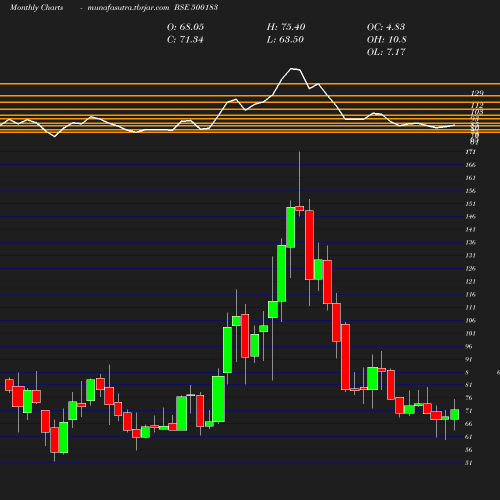500x500 pixels.
Task: Click the 151 price axis label
Action: tap(470, 204)
